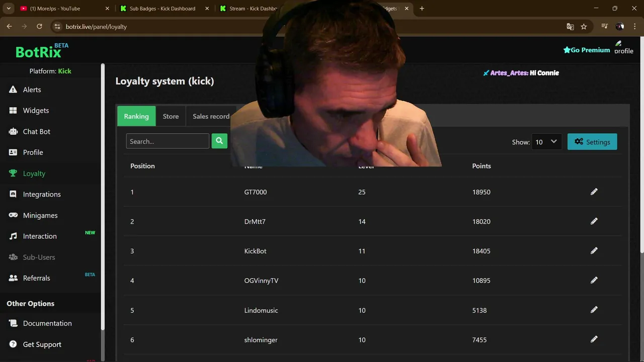Open the Widgets sidebar icon
The width and height of the screenshot is (644, 362).
(13, 111)
